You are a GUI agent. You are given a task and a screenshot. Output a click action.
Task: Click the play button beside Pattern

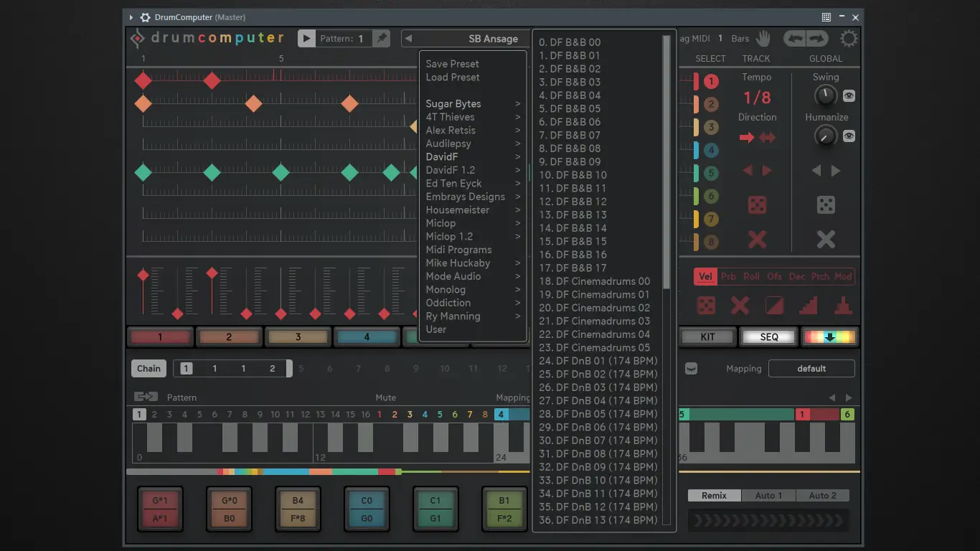[306, 39]
